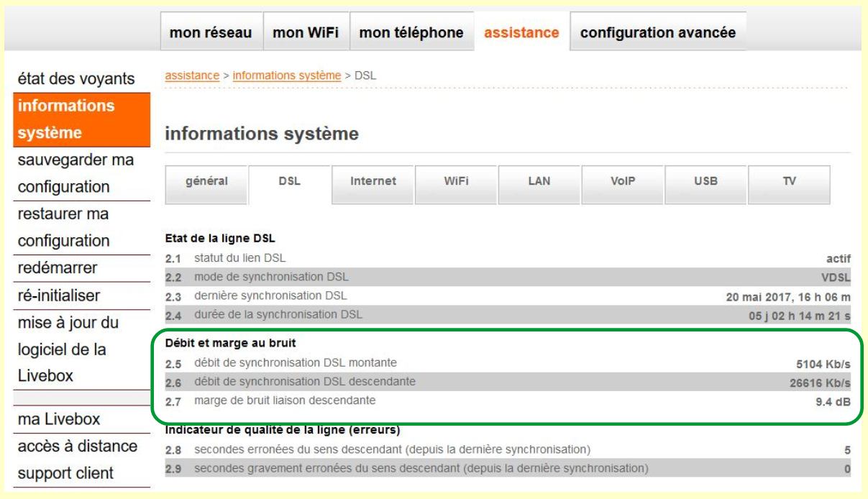This screenshot has height=499, width=868.
Task: Navigate to mon WiFi
Action: click(x=301, y=32)
